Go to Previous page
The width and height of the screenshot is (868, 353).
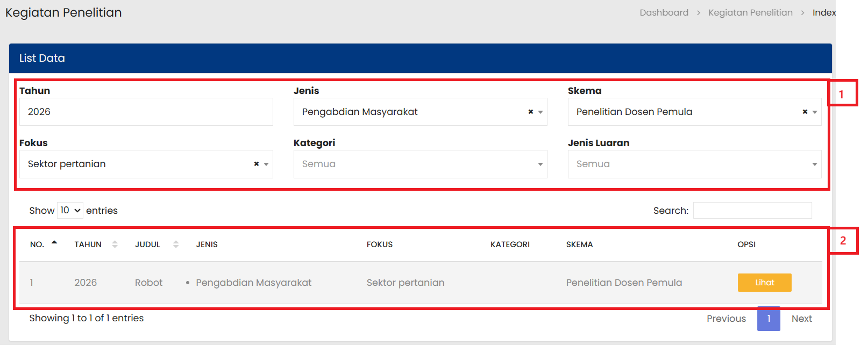(726, 319)
